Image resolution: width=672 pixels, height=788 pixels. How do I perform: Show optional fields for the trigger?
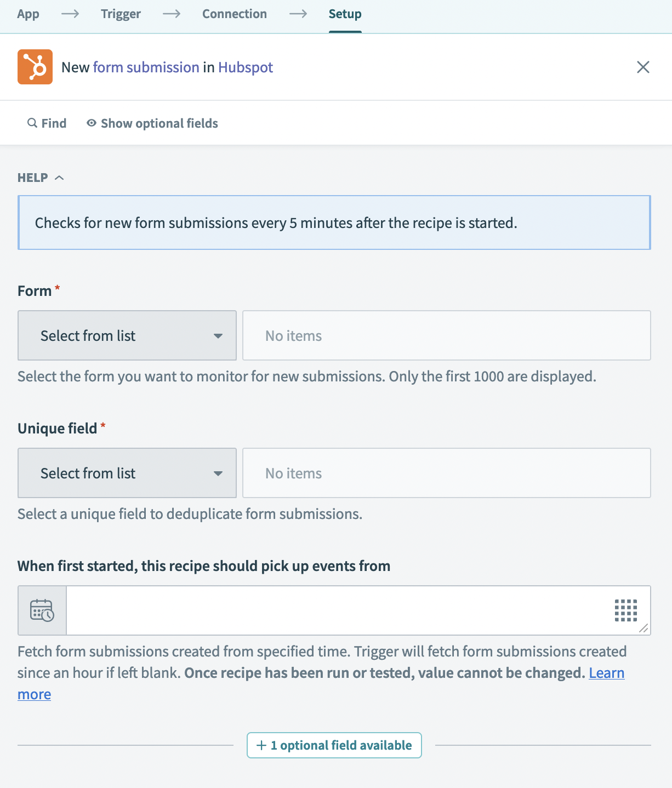159,123
